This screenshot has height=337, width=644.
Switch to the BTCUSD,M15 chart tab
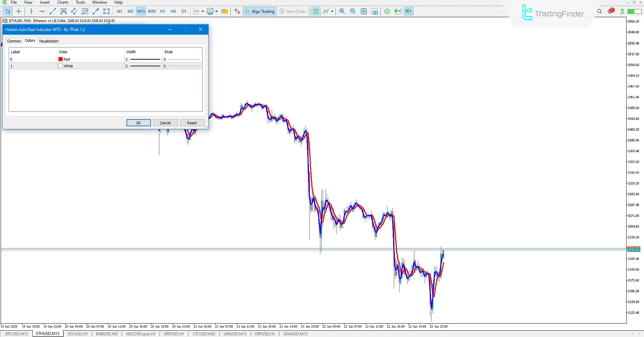click(x=16, y=333)
